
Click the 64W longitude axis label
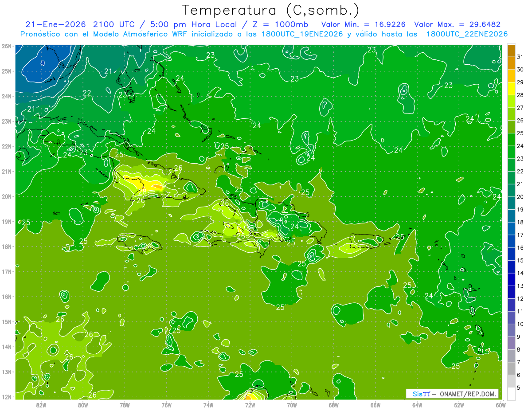tap(417, 405)
